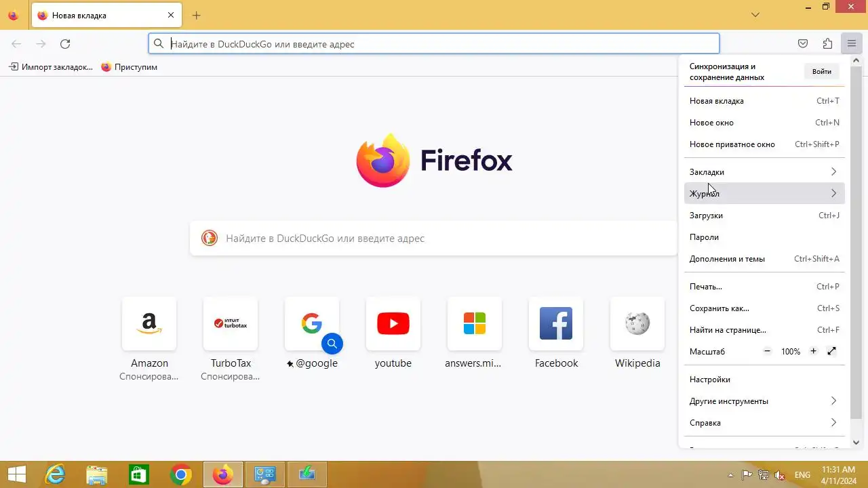868x488 pixels.
Task: Select Печать... menu item
Action: [x=764, y=287]
